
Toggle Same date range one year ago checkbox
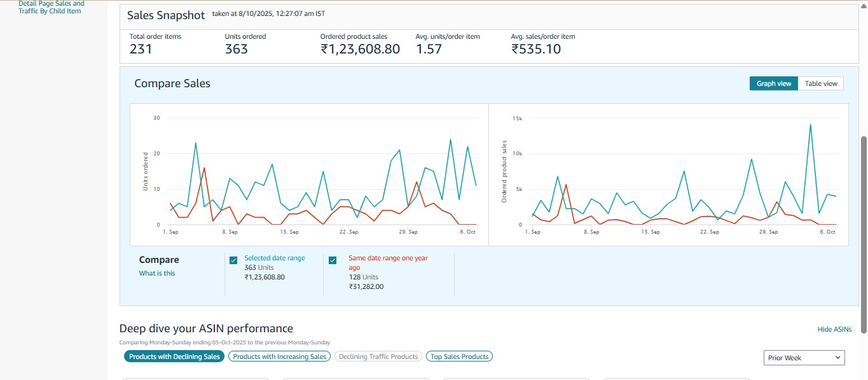(333, 260)
